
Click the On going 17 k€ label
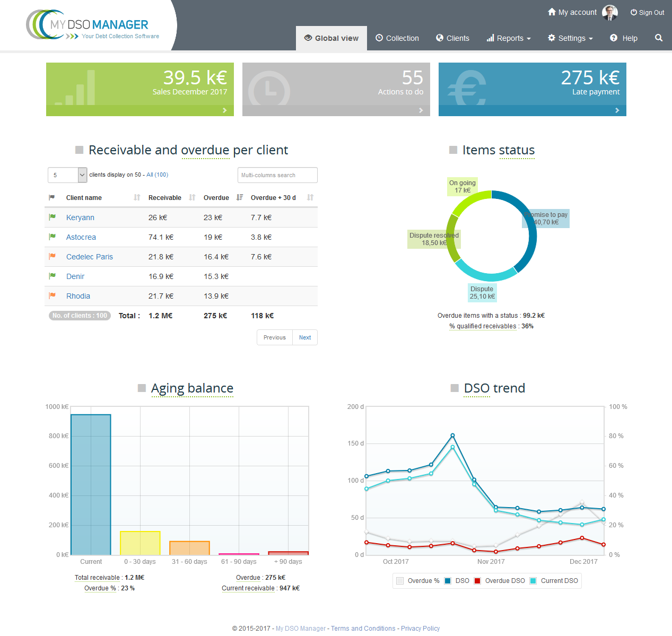(462, 186)
